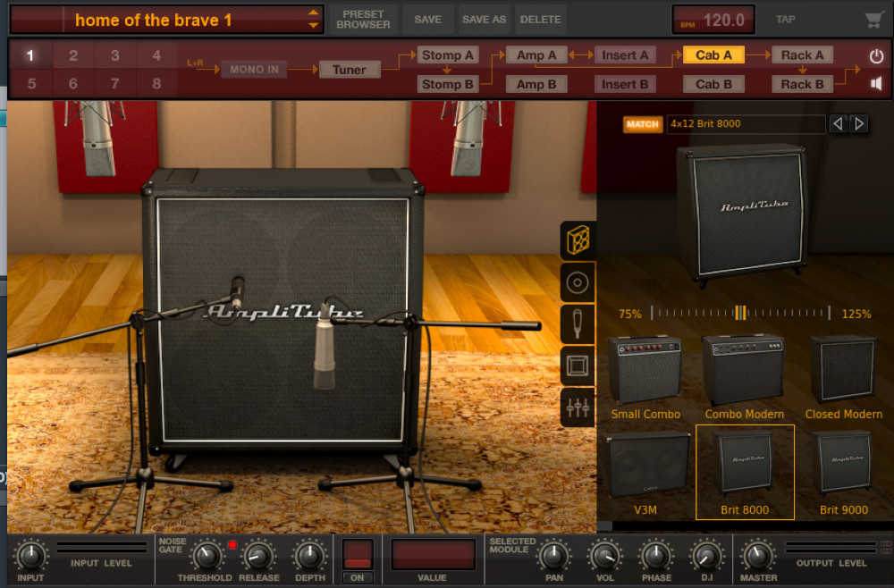
Task: Open the store via shopping cart icon
Action: pyautogui.click(x=873, y=20)
